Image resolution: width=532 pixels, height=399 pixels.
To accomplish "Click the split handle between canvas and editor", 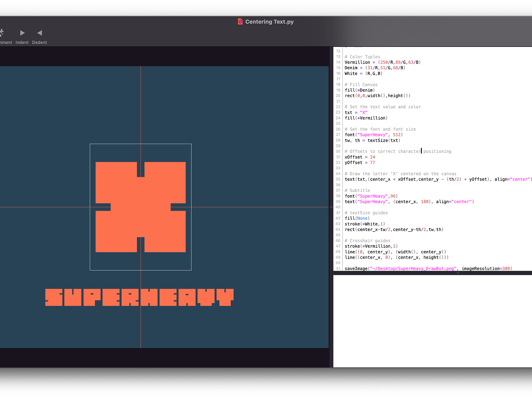I will (331, 207).
